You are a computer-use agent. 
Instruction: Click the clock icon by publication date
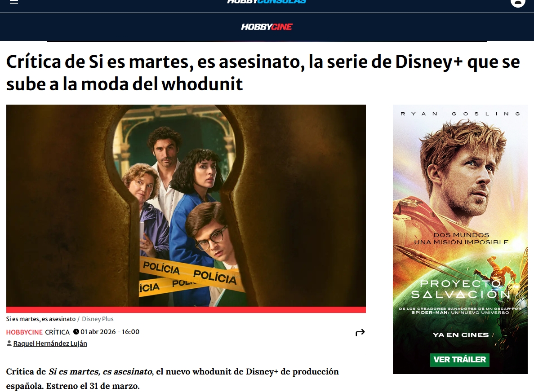pyautogui.click(x=76, y=332)
